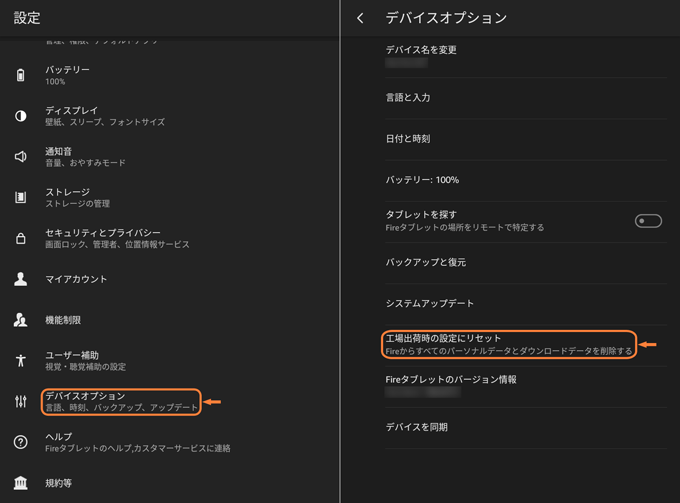The height and width of the screenshot is (503, 680).
Task: Open ディスプレイ settings
Action: pyautogui.click(x=170, y=116)
